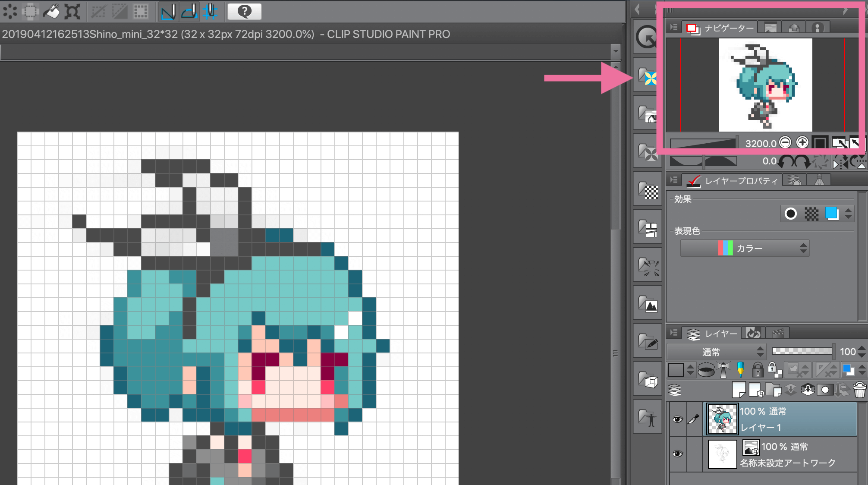The height and width of the screenshot is (485, 868).
Task: Hide レイヤー 1 using its eye icon
Action: [677, 419]
